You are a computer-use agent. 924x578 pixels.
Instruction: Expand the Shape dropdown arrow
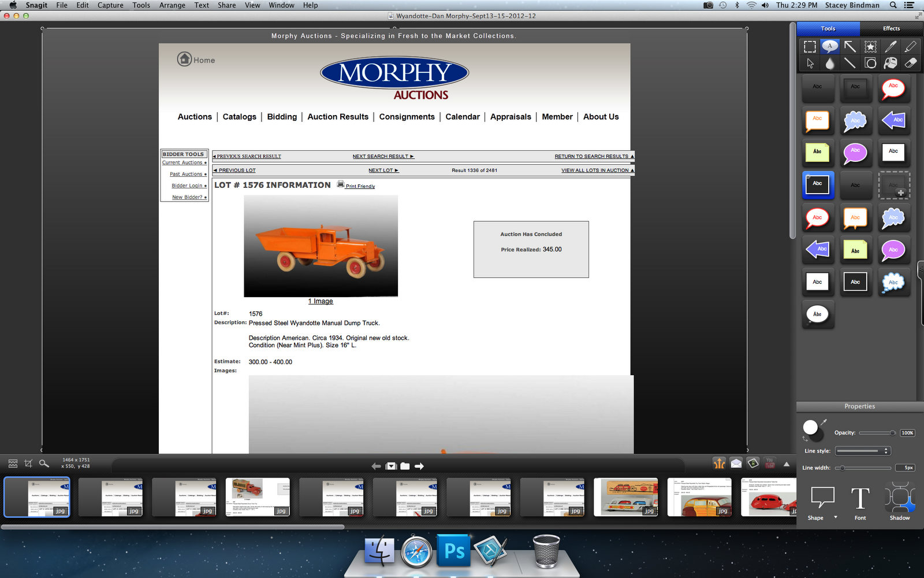point(836,517)
